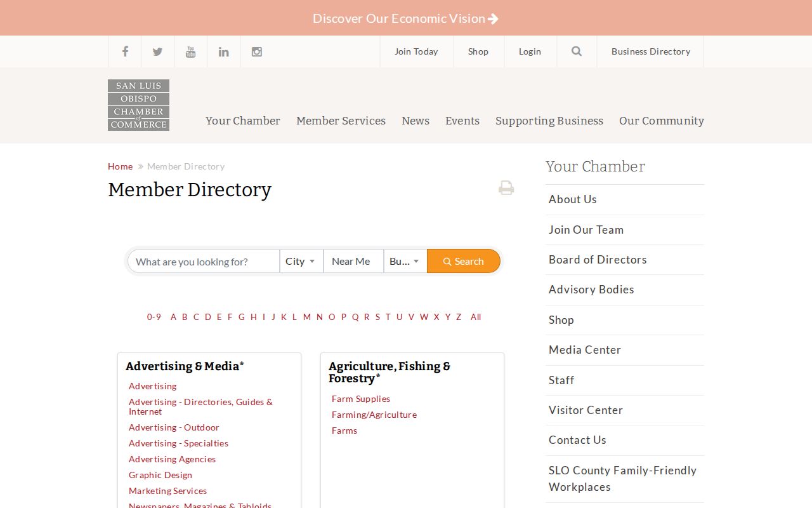This screenshot has height=508, width=812.
Task: Click the orange Search button
Action: click(464, 261)
